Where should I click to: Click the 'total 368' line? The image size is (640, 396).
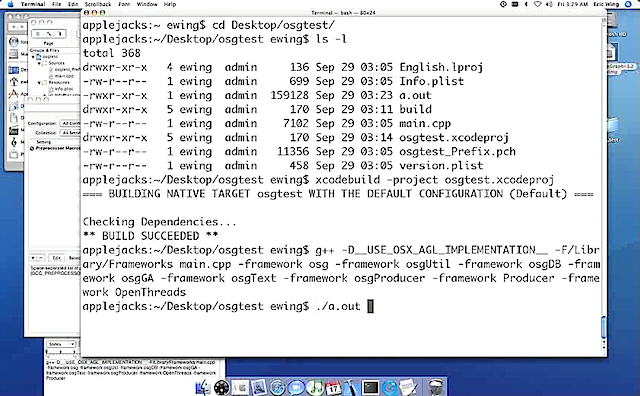tap(111, 53)
